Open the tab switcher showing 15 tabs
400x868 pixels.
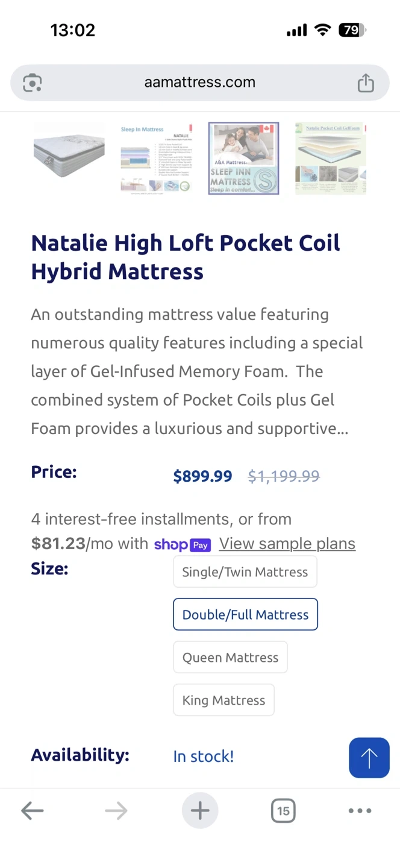pos(283,811)
